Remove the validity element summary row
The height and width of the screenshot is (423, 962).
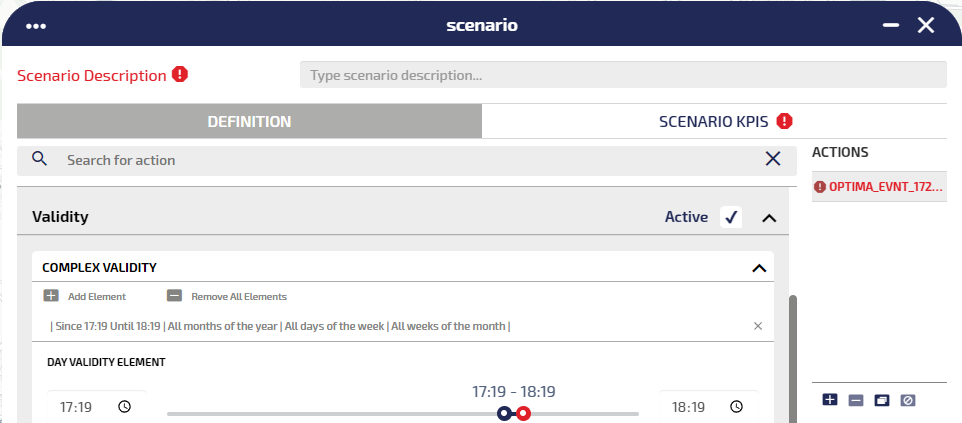757,326
